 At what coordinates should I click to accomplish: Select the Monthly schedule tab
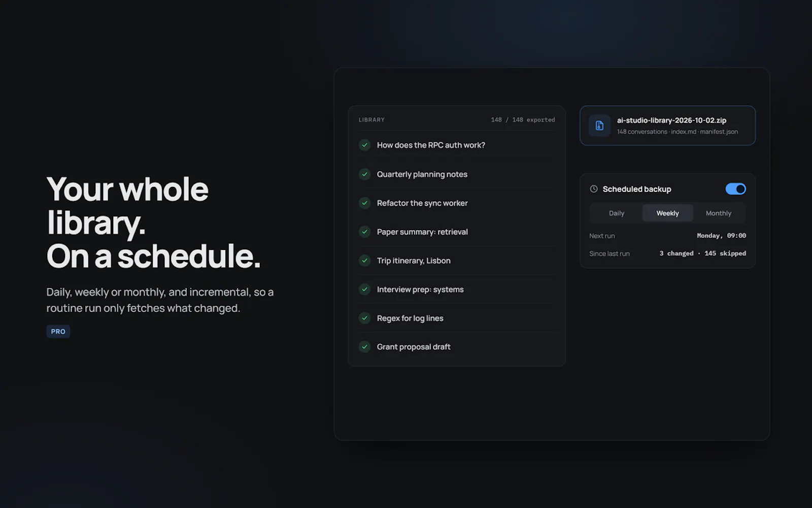click(719, 213)
